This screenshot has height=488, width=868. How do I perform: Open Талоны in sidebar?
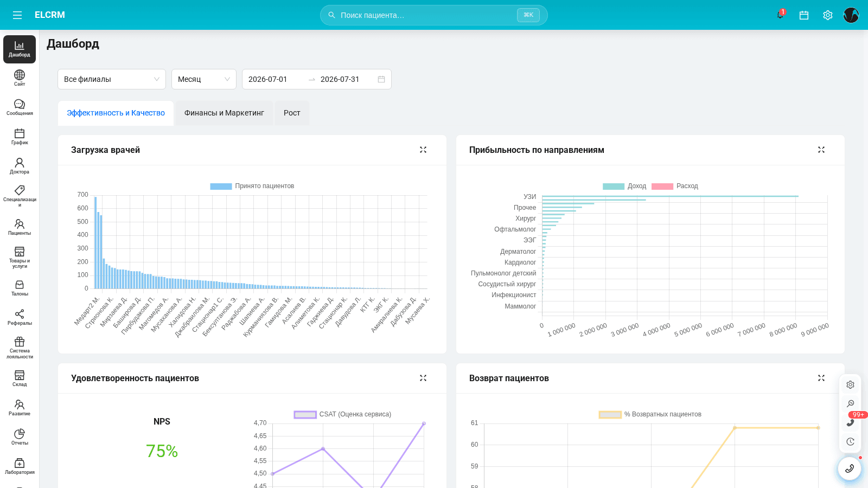click(x=20, y=288)
